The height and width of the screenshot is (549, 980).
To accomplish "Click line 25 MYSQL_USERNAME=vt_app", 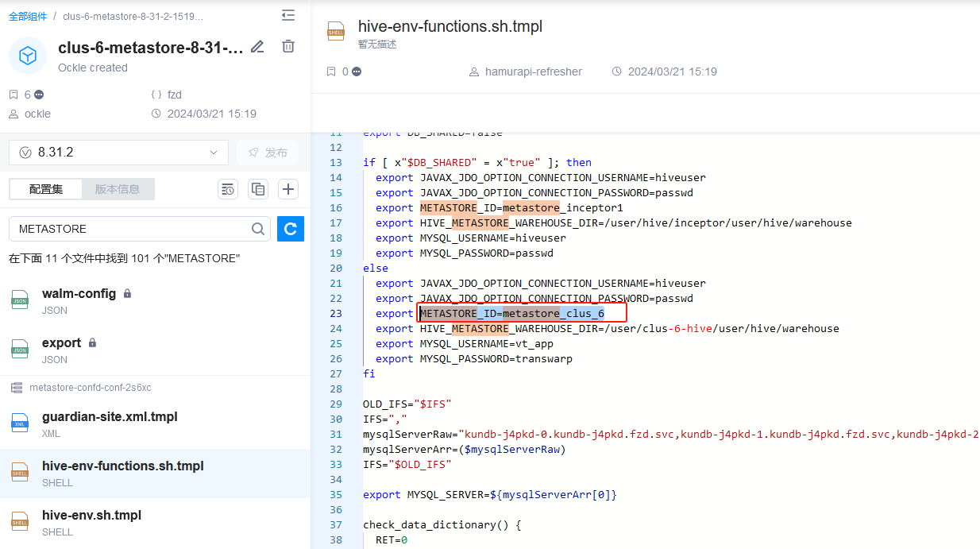I will [x=464, y=343].
